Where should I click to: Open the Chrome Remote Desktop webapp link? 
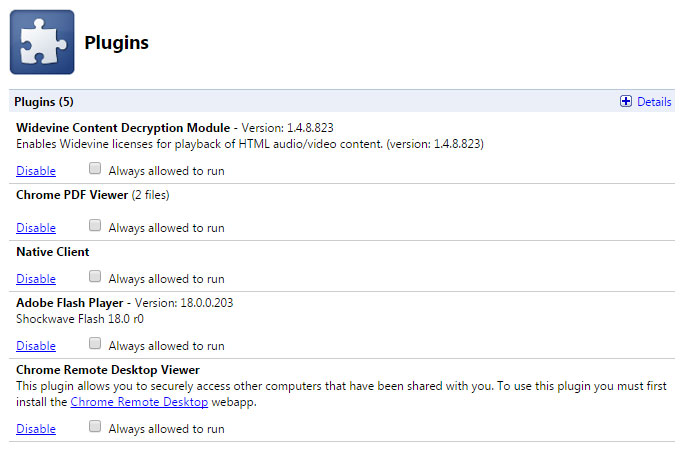tap(139, 402)
